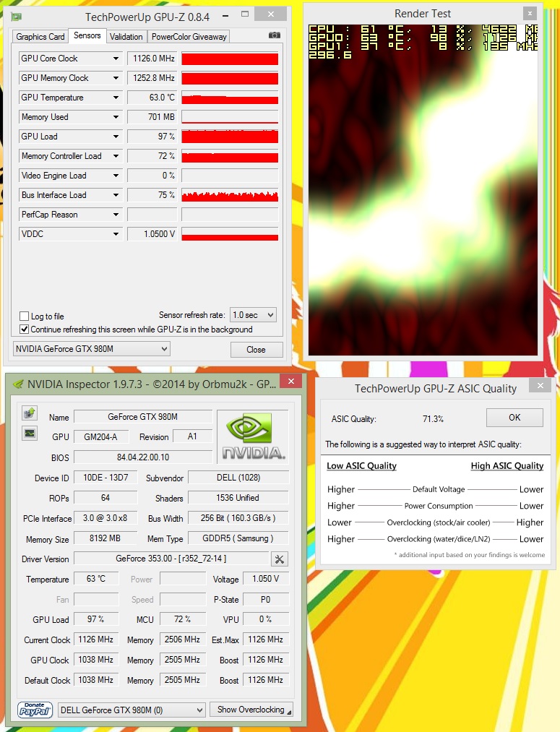Click NVIDIA Inspector upload screenshot icon beside Name

(30, 413)
